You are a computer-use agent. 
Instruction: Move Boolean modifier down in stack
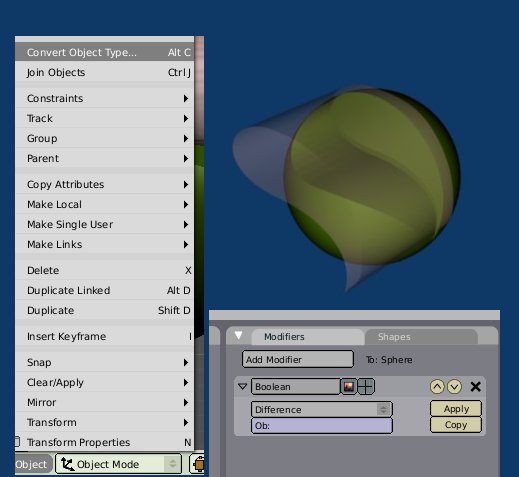pos(454,387)
